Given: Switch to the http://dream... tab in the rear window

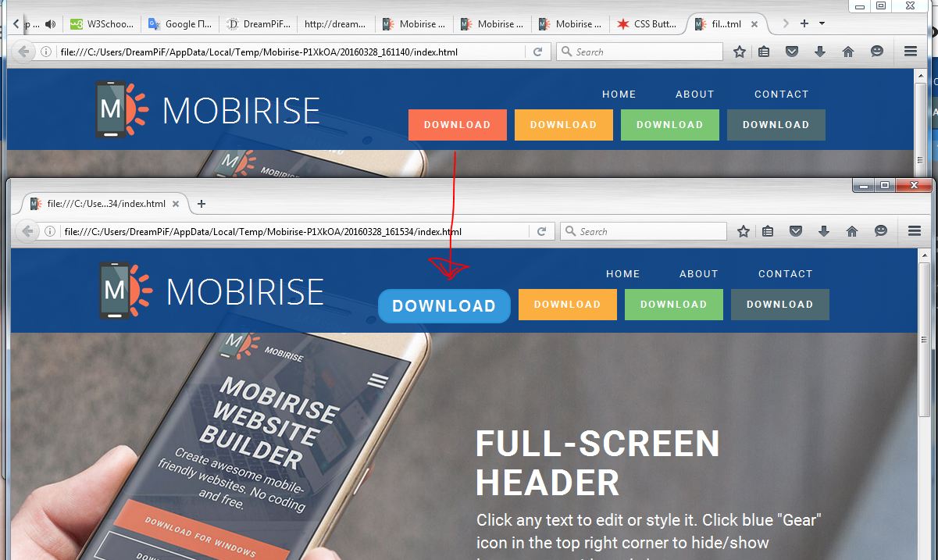Looking at the screenshot, I should coord(336,24).
